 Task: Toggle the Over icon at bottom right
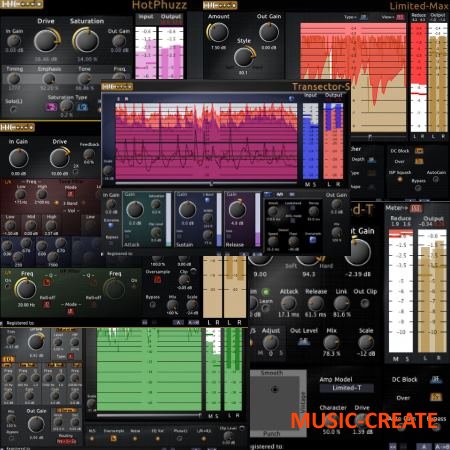436,397
